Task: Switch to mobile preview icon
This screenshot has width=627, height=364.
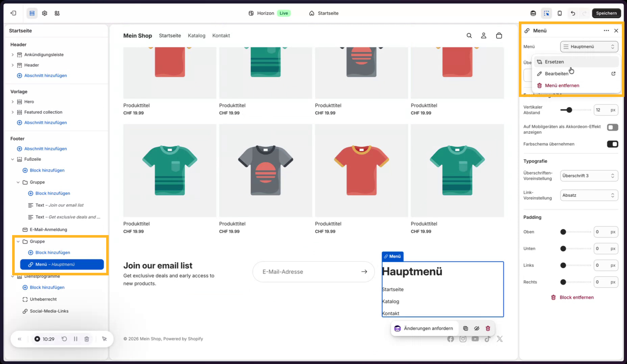Action: pyautogui.click(x=560, y=13)
